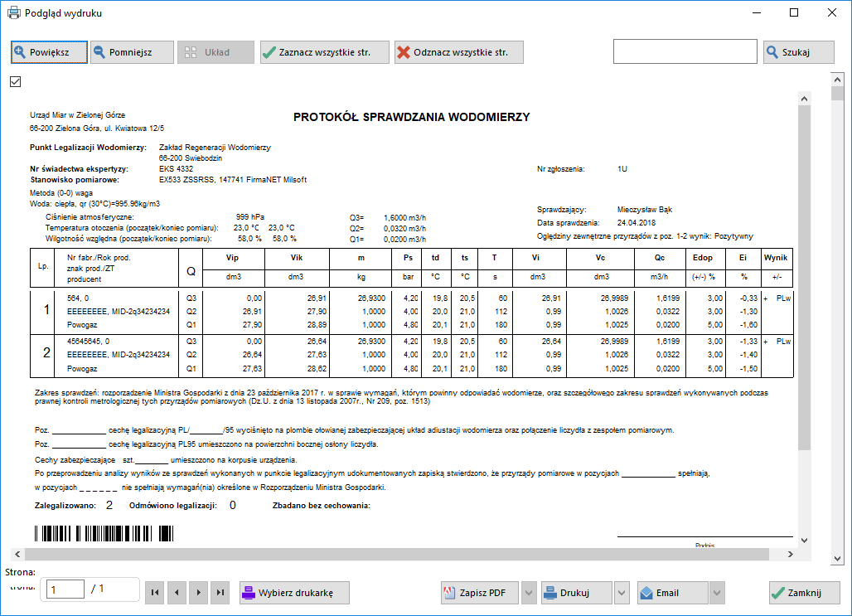This screenshot has width=852, height=616.
Task: Send the document via Email
Action: (x=673, y=593)
